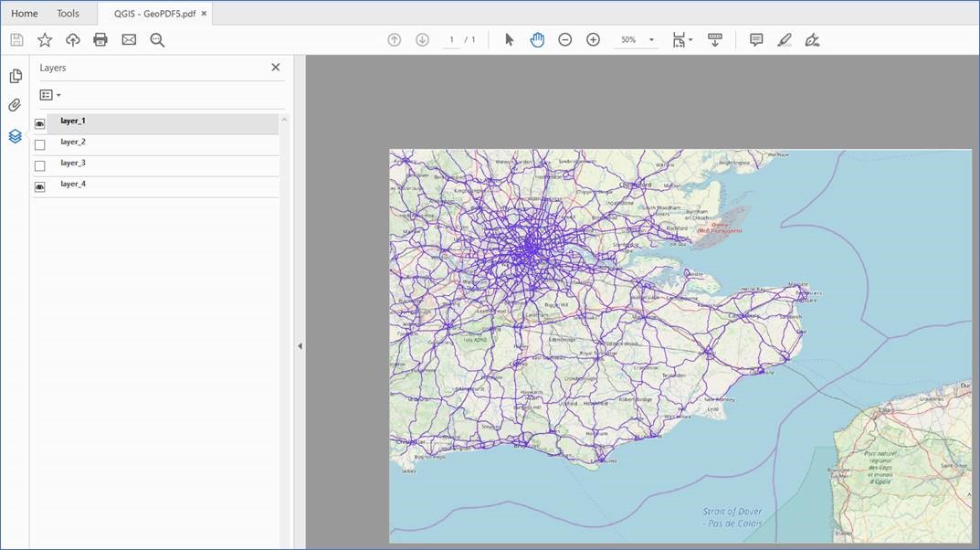The height and width of the screenshot is (550, 980).
Task: Switch to the Tools tab
Action: pos(68,13)
